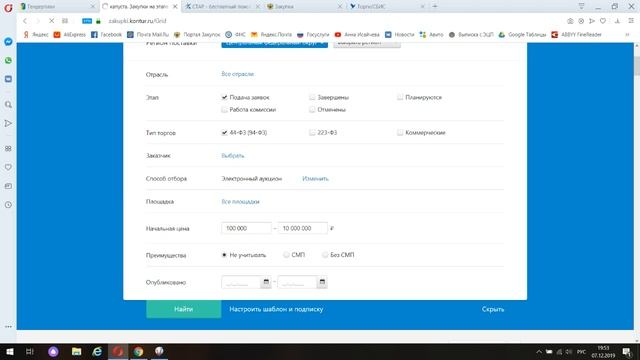Viewport: 640px width, 360px height.
Task: Open Windows notification center
Action: pyautogui.click(x=627, y=351)
